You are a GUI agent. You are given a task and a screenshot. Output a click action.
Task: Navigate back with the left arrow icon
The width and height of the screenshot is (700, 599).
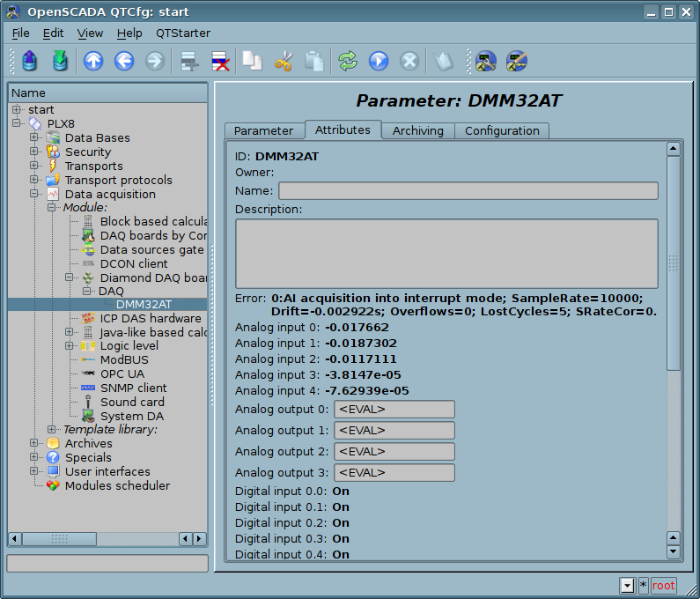(x=124, y=61)
